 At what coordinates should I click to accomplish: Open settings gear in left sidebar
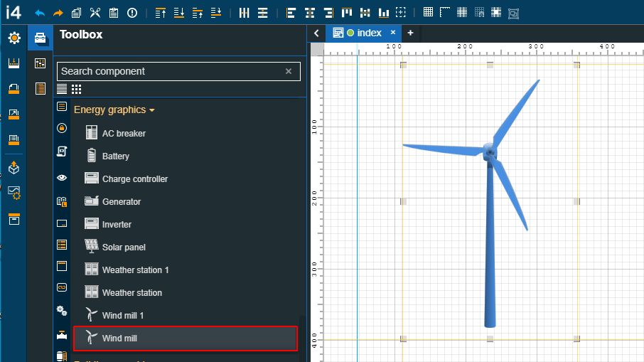[x=14, y=38]
